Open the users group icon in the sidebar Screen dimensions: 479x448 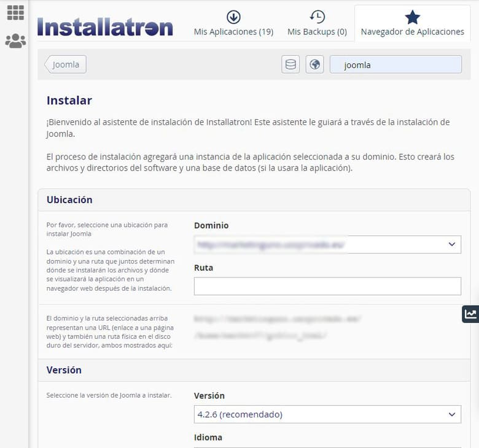pos(15,41)
